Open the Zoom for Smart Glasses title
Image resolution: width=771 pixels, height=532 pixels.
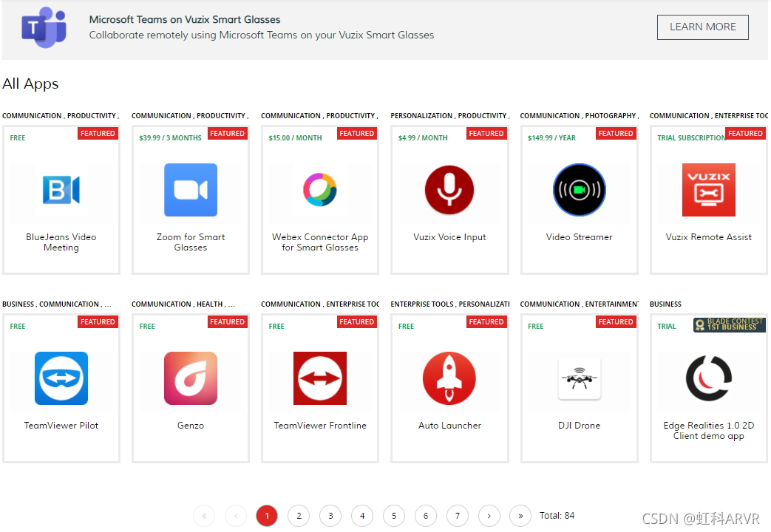pos(191,242)
